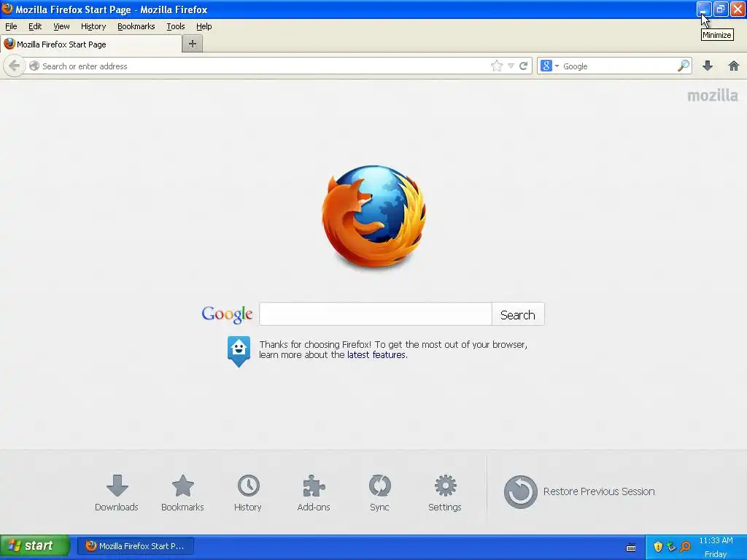Restore down the Firefox window
The width and height of the screenshot is (747, 560).
721,9
